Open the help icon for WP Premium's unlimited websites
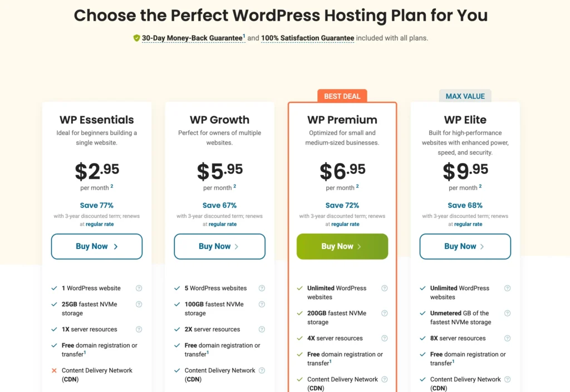 click(384, 288)
